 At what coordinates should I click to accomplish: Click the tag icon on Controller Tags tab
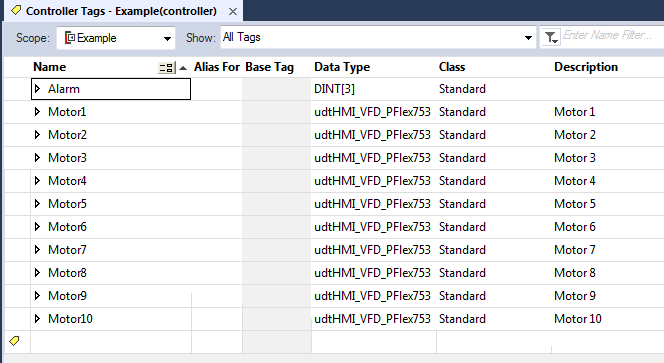click(16, 11)
